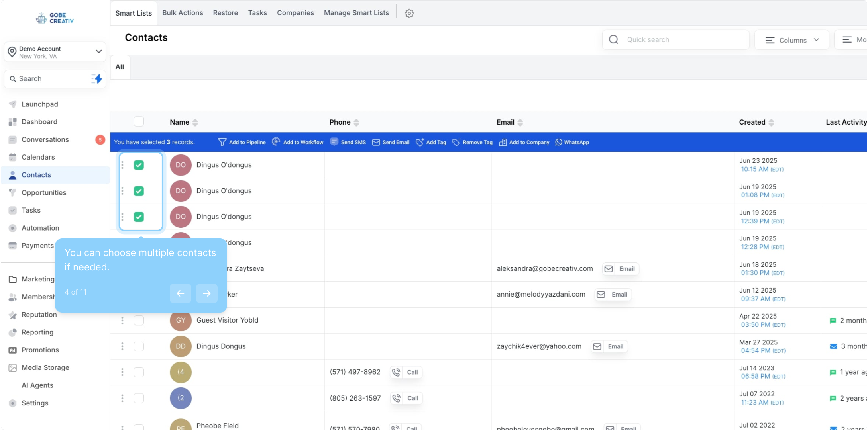The width and height of the screenshot is (868, 430).
Task: Check the Guest Visitor Yobld row checkbox
Action: click(x=139, y=320)
